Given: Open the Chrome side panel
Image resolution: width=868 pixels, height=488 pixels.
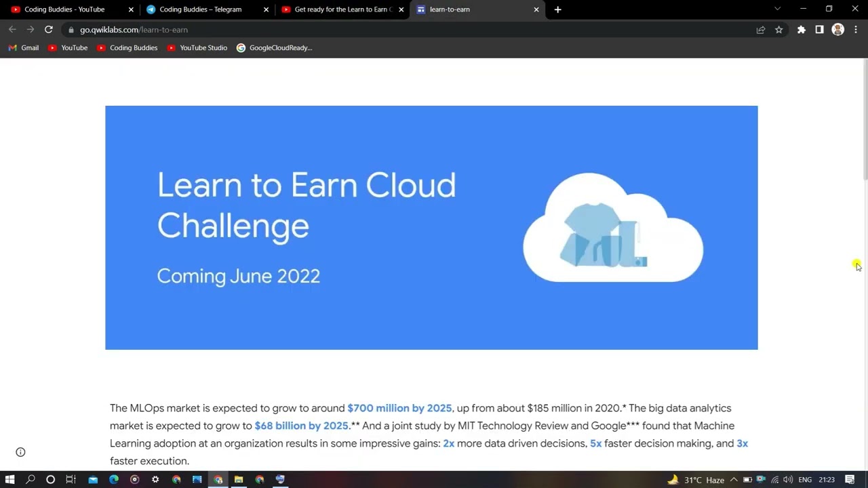Looking at the screenshot, I should 819,30.
